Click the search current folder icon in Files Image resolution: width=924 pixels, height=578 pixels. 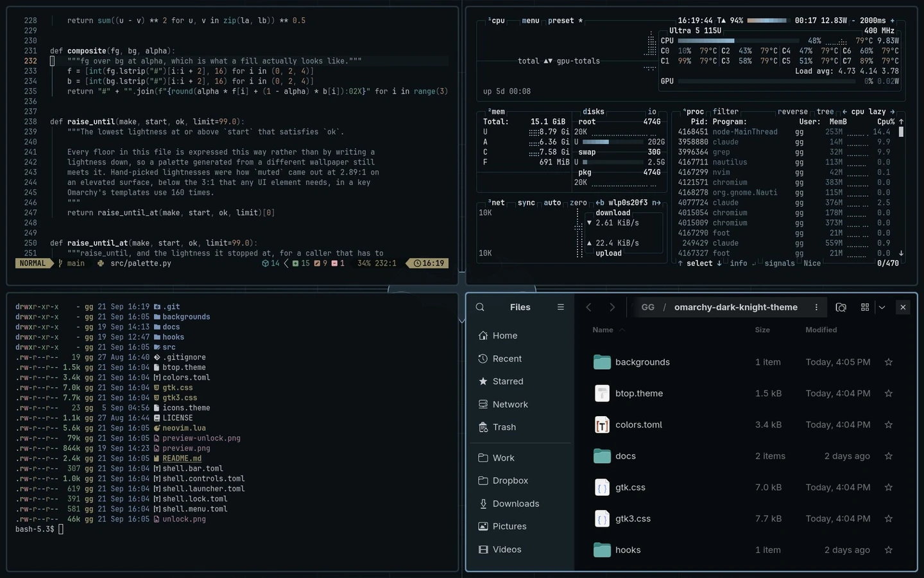[x=841, y=307]
